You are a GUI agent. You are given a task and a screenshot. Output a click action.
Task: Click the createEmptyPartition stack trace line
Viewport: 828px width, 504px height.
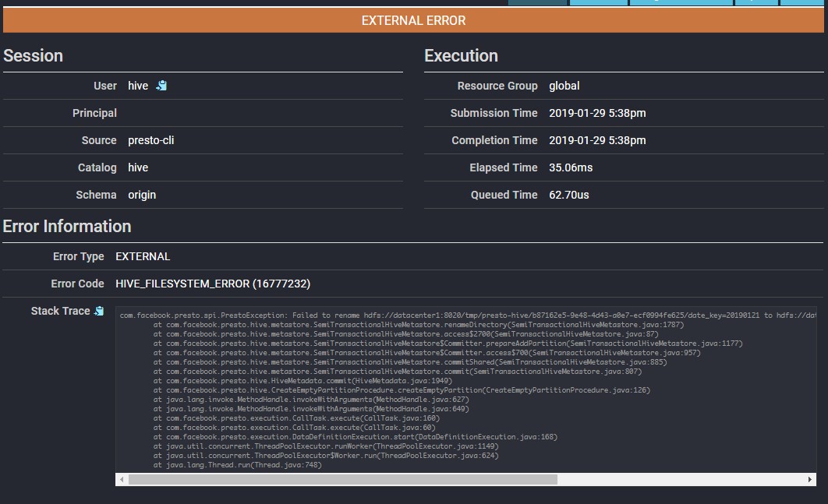[x=402, y=390]
